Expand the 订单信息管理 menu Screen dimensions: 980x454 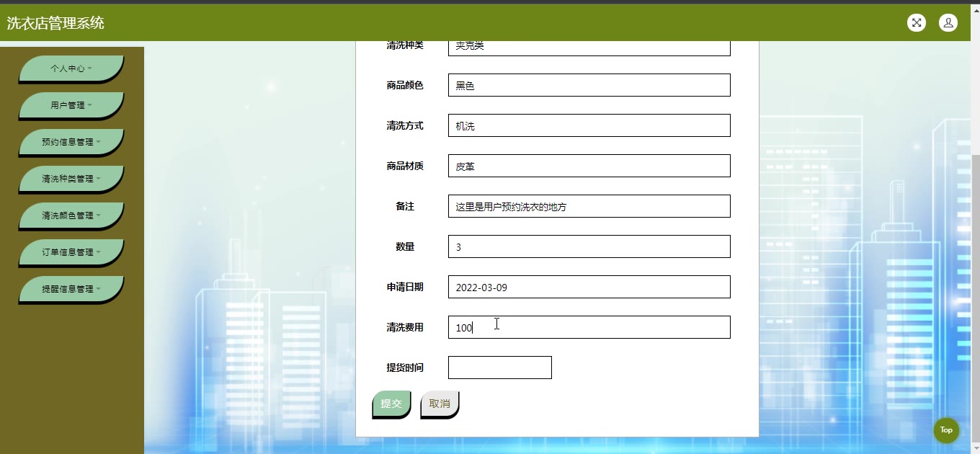71,252
